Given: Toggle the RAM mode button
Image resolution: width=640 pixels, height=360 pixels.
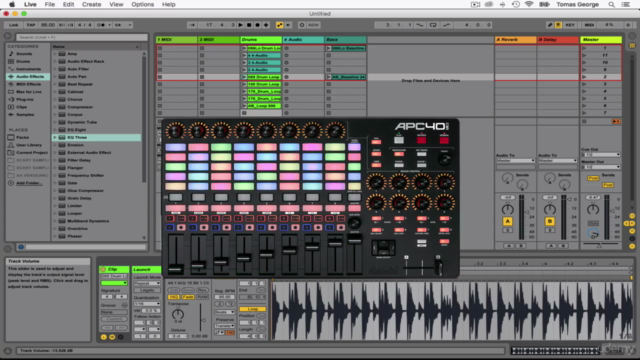Looking at the screenshot, I should point(202,297).
